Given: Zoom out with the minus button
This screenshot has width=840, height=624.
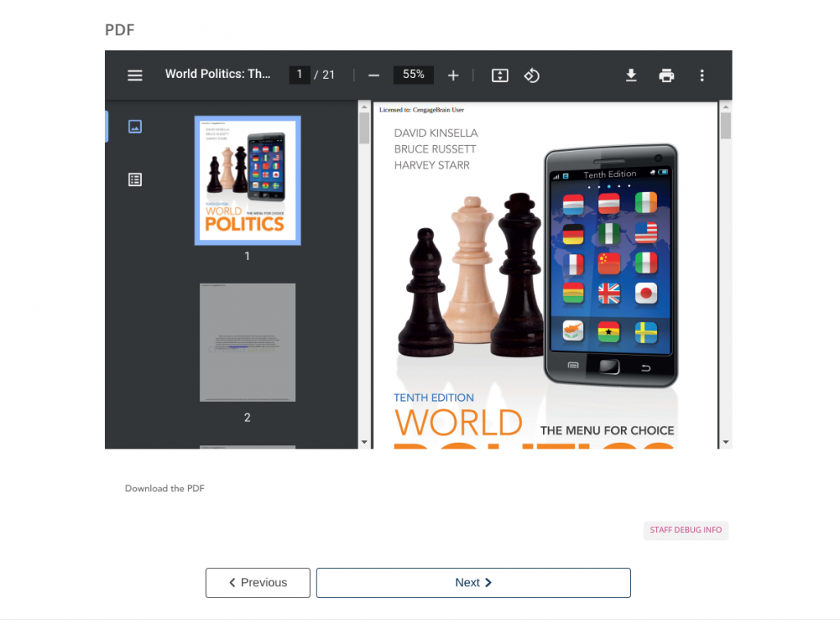Looking at the screenshot, I should pos(374,75).
